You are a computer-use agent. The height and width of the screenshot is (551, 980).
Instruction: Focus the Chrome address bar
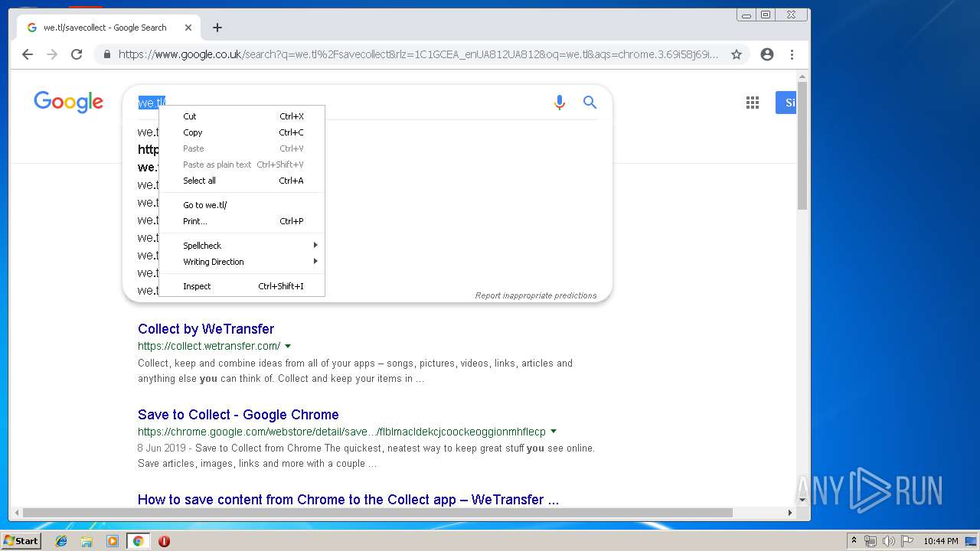click(418, 54)
